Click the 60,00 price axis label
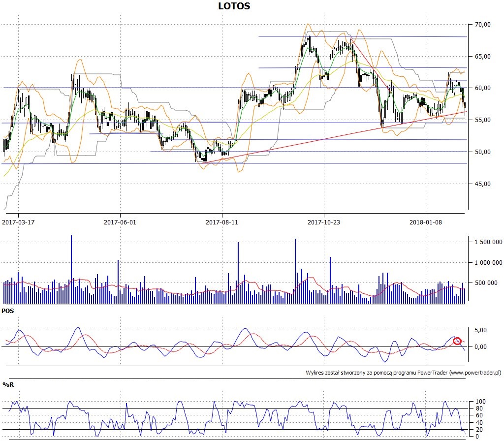The width and height of the screenshot is (504, 441). tap(482, 88)
